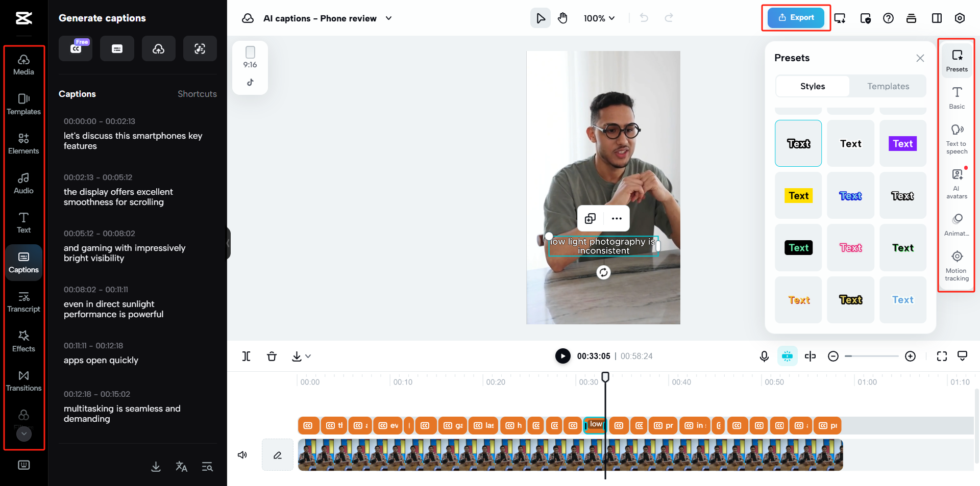
Task: Open the Text to speech tab
Action: (x=957, y=139)
